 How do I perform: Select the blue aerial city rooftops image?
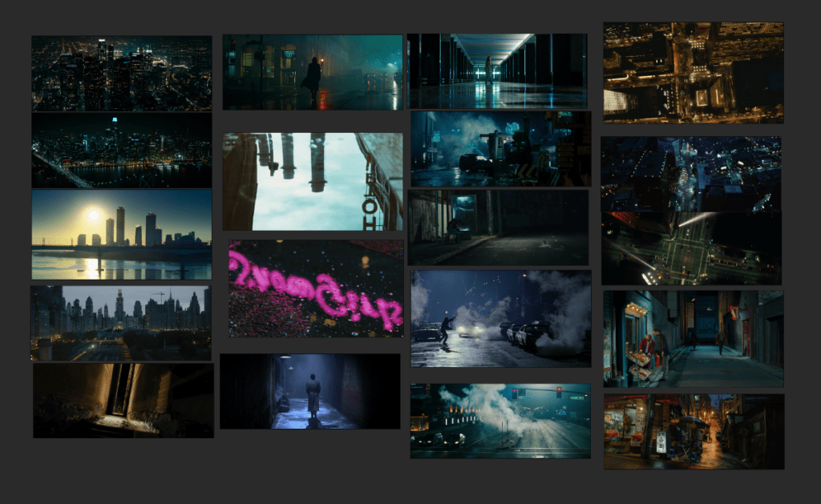pyautogui.click(x=691, y=175)
